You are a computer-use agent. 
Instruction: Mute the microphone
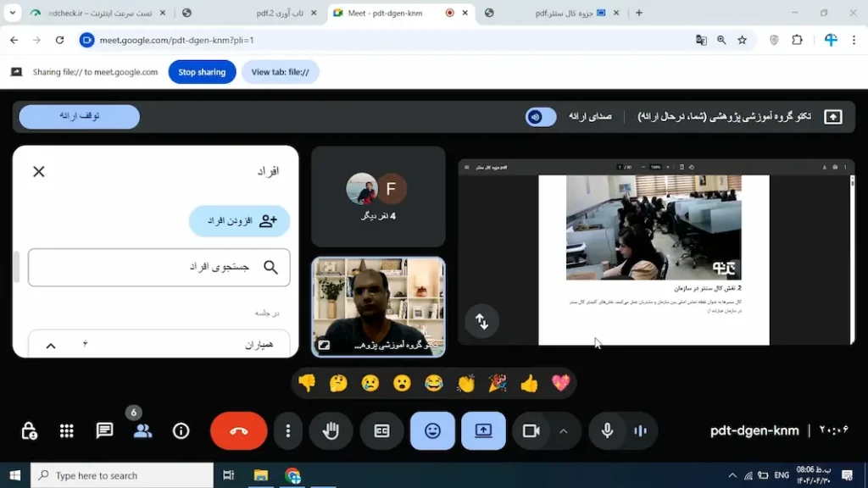tap(607, 430)
